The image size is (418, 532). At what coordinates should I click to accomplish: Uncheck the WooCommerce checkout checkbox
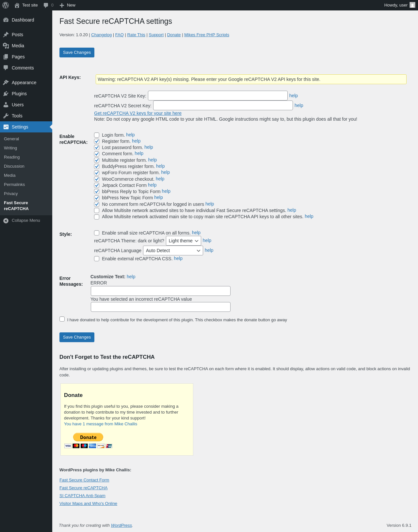97,179
